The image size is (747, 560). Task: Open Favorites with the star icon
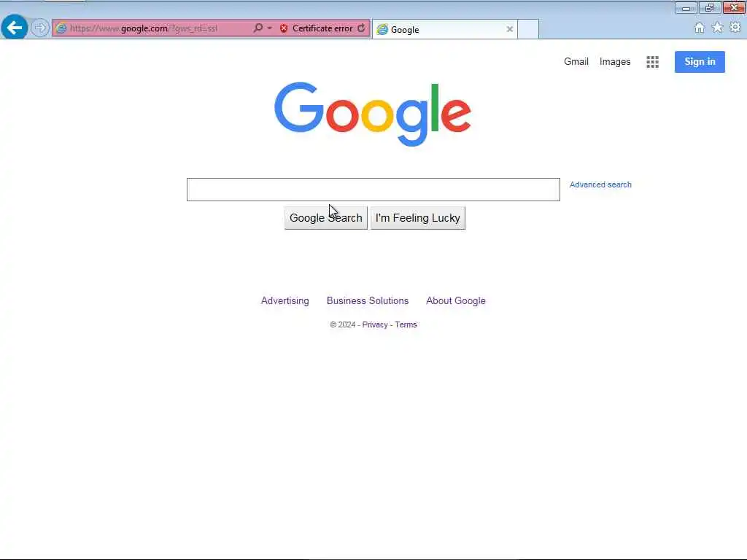coord(717,28)
